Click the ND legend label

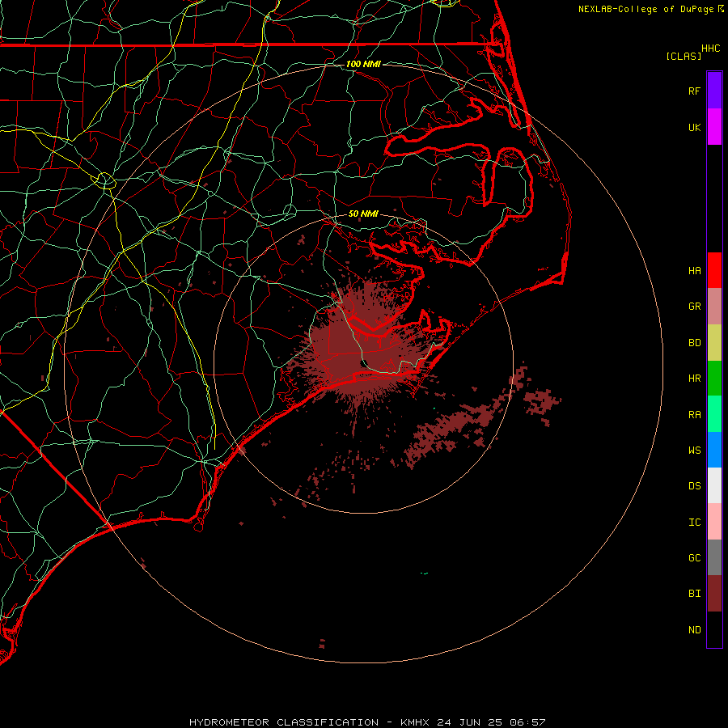pyautogui.click(x=695, y=630)
